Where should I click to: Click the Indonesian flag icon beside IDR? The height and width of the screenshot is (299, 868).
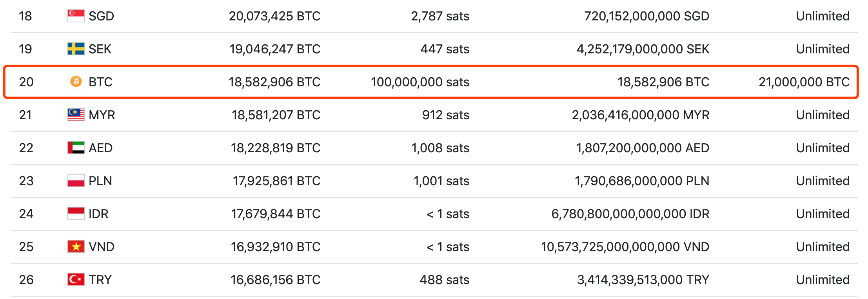coord(76,213)
